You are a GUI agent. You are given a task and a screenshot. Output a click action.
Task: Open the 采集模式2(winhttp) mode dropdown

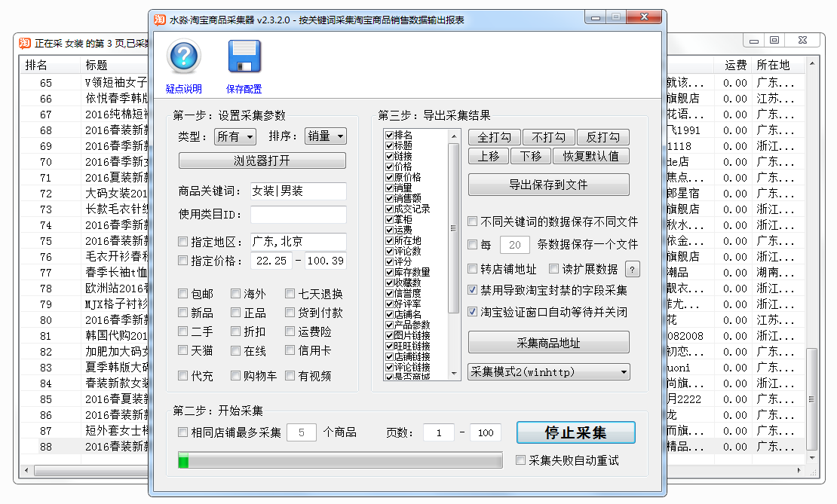549,371
